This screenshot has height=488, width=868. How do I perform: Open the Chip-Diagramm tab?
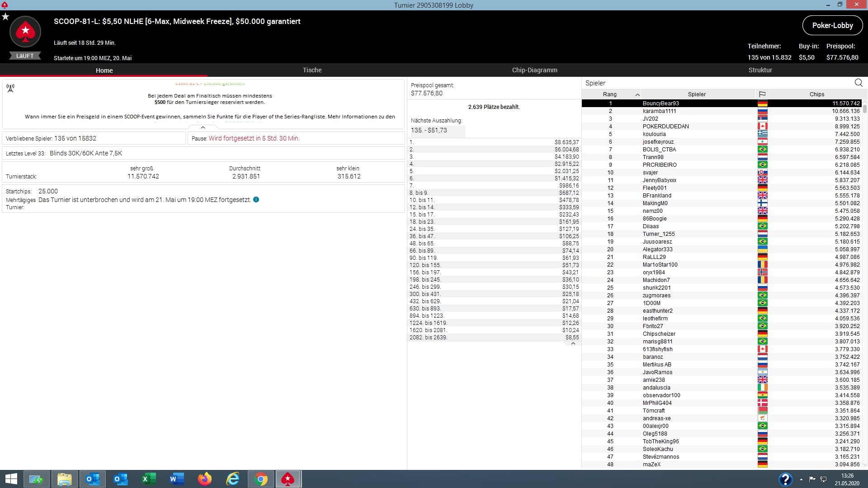click(x=534, y=70)
